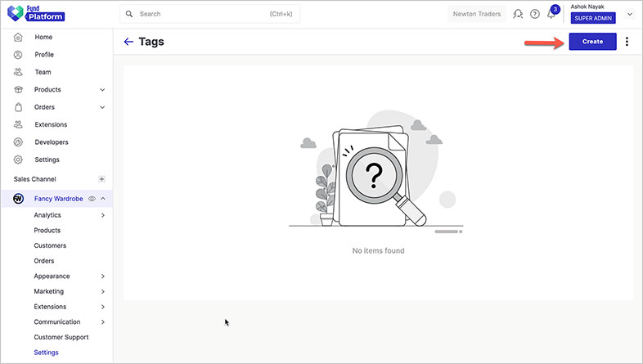Click the Extensions icon in main sidebar
The width and height of the screenshot is (643, 364).
(18, 124)
